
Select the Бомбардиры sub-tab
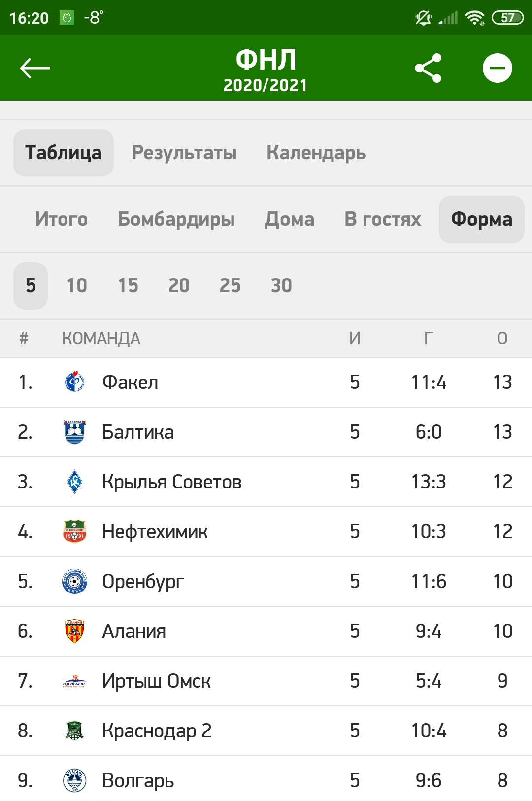point(176,219)
